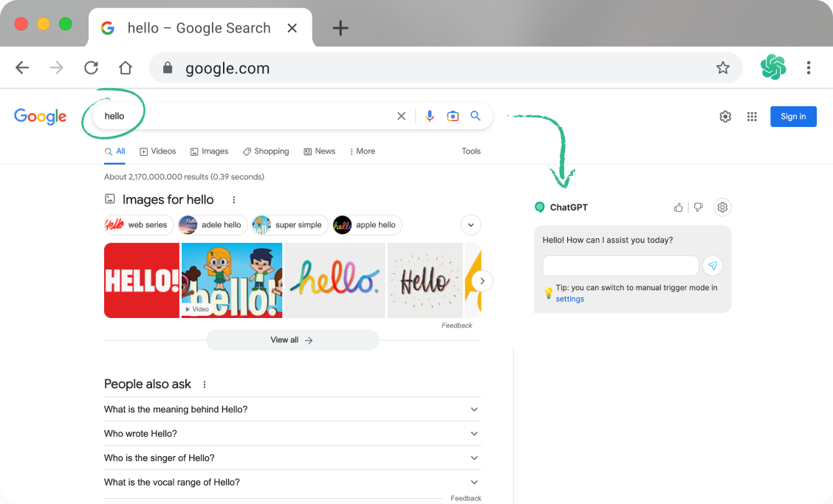Image resolution: width=833 pixels, height=504 pixels.
Task: Go to the home page icon
Action: (126, 67)
